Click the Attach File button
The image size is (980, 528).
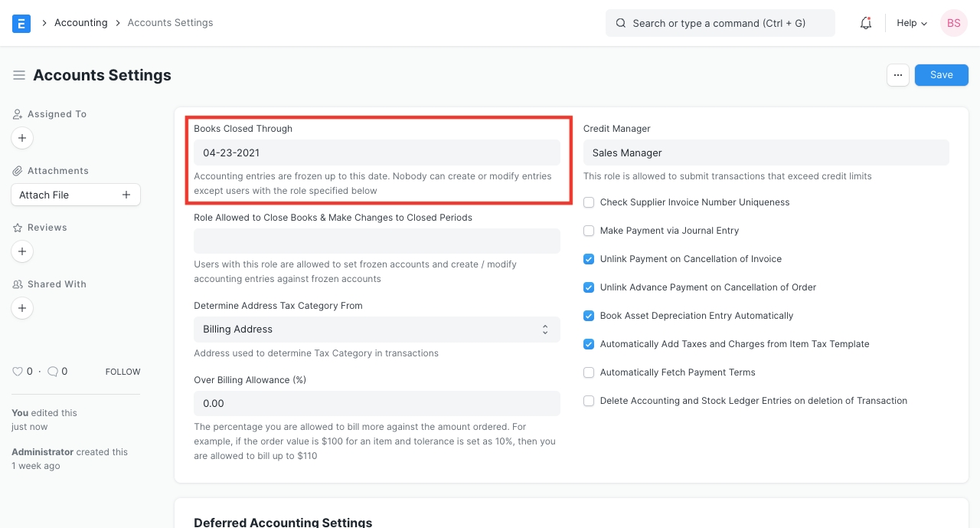pos(75,195)
